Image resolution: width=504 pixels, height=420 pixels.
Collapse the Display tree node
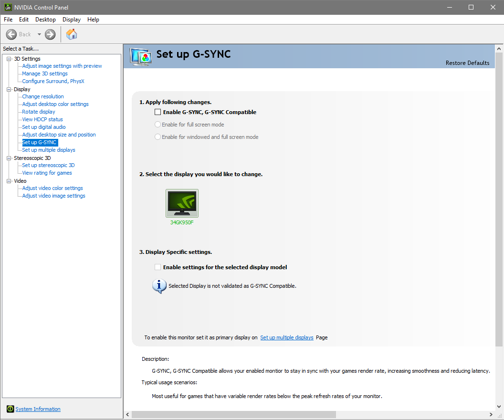9,89
